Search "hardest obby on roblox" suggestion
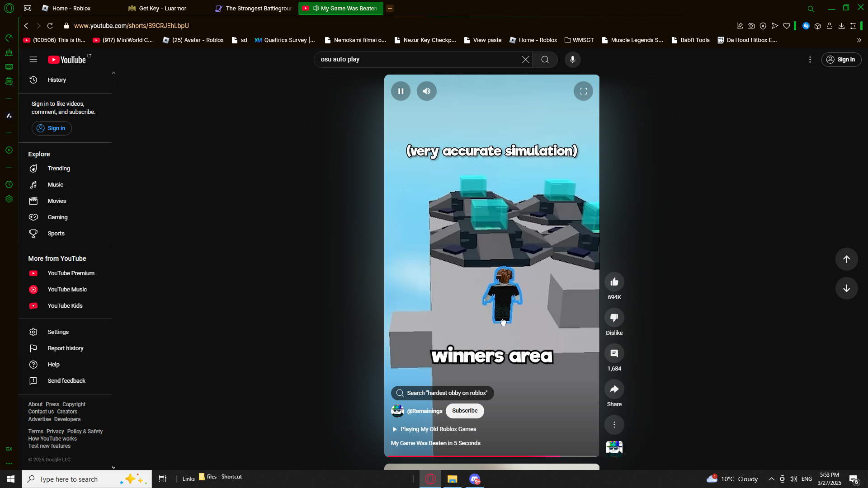Image resolution: width=868 pixels, height=488 pixels. tap(443, 393)
